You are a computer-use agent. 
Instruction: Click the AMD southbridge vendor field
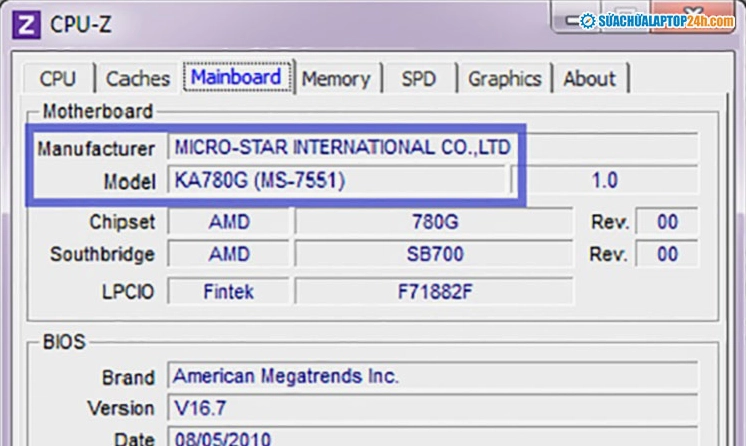pos(229,254)
